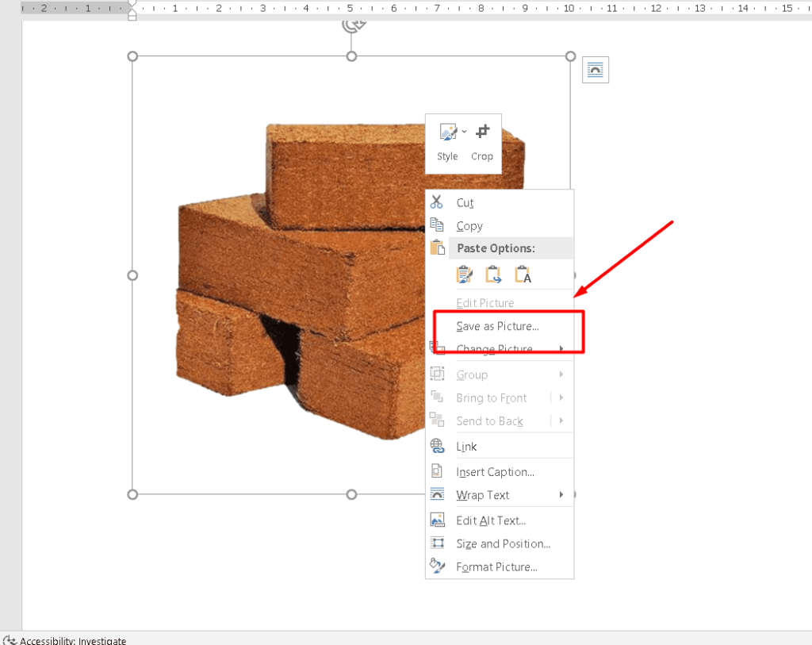Click the rotation handle above the picture

[x=352, y=24]
